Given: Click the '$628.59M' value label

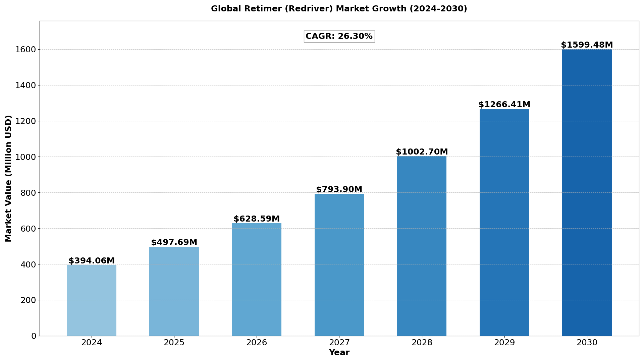Looking at the screenshot, I should click(257, 219).
